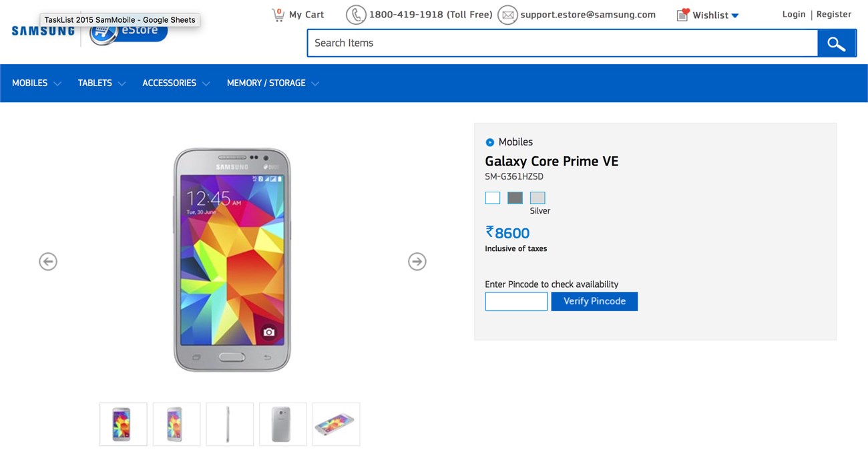868x454 pixels.
Task: Click the search magnifier icon
Action: (x=836, y=43)
